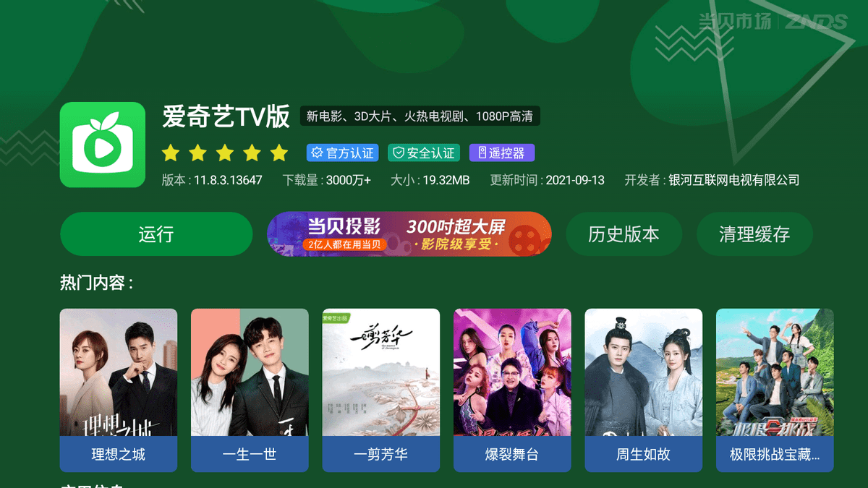868x488 pixels.
Task: Open 历史版本 history versions
Action: pos(624,234)
